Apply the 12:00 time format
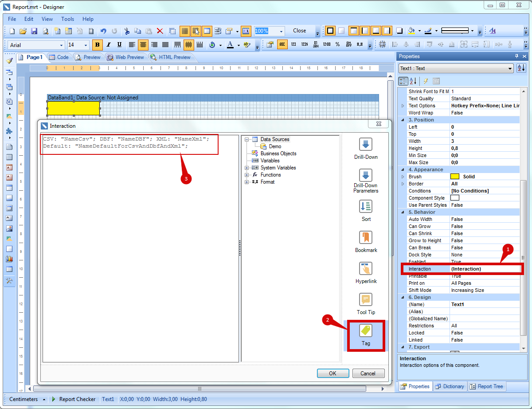 327,44
